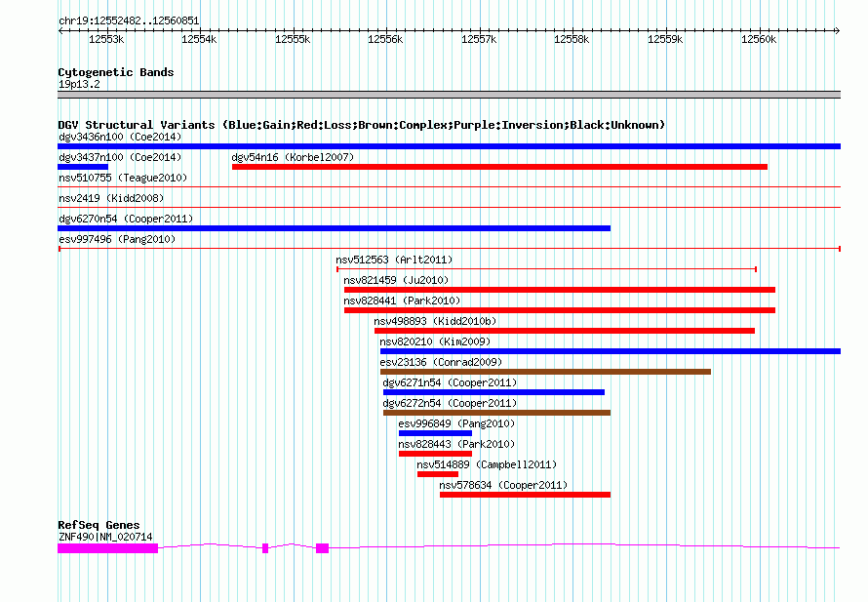Click the red nsv498893 loss bar
Screen dimensions: 868x602
[565, 331]
